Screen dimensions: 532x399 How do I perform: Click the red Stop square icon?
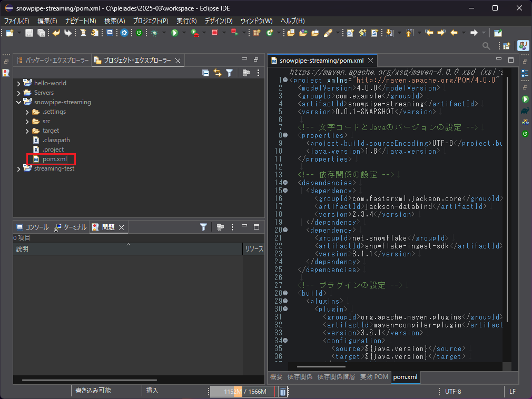[x=214, y=33]
